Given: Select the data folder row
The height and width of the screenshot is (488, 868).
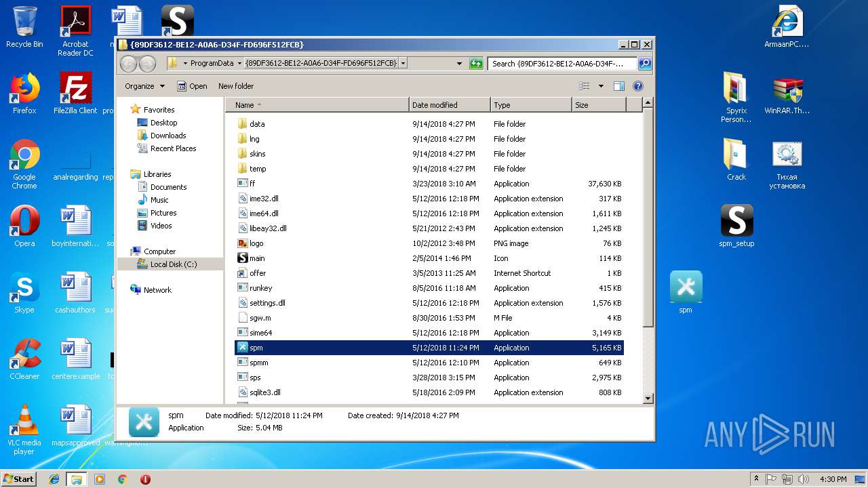Looking at the screenshot, I should click(x=429, y=124).
